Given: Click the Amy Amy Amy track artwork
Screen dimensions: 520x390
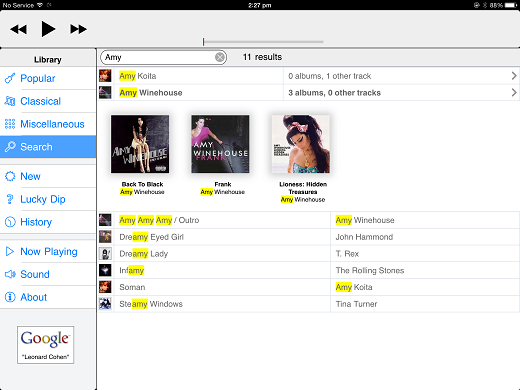Looking at the screenshot, I should point(105,220).
